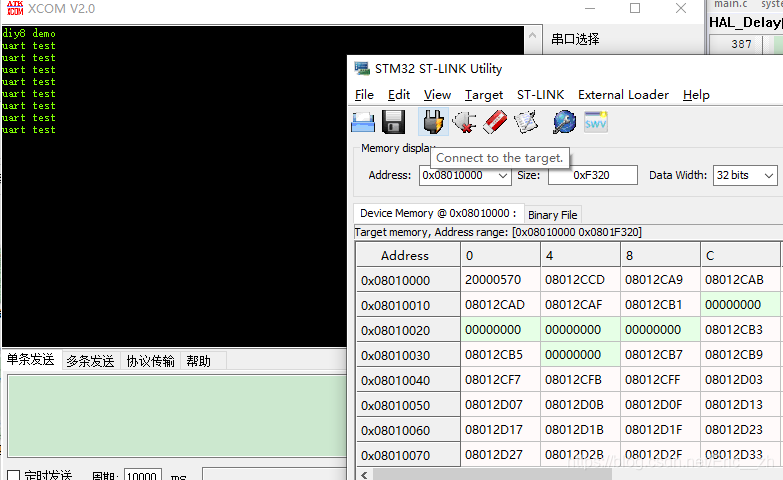This screenshot has height=480, width=783.
Task: Click the column header 8
Action: (x=660, y=255)
